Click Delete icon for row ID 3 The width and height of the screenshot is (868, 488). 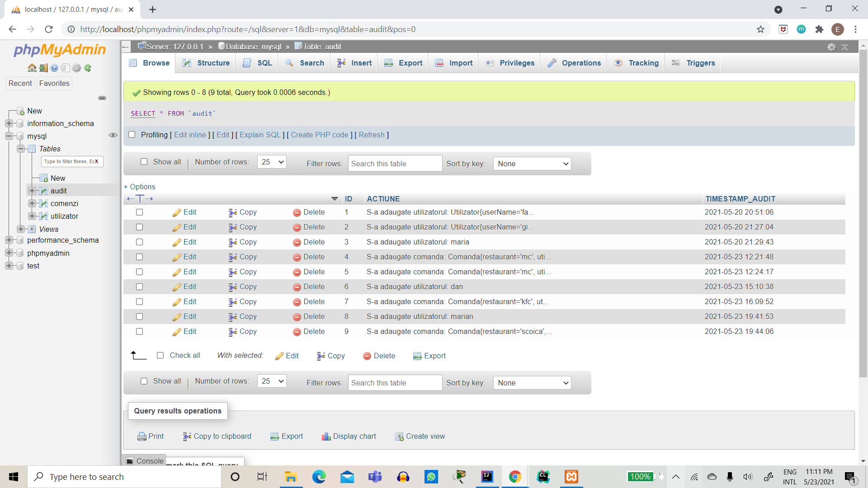(x=297, y=243)
